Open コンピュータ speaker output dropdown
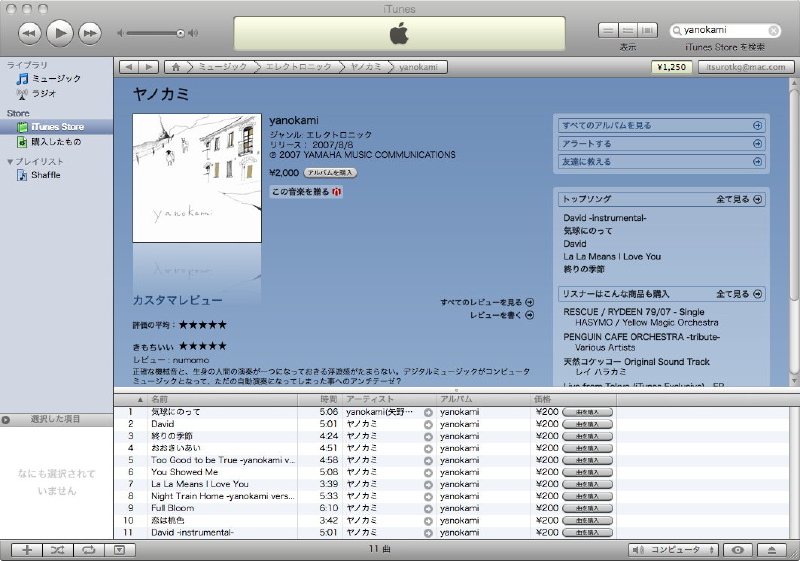The image size is (800, 561). (673, 550)
